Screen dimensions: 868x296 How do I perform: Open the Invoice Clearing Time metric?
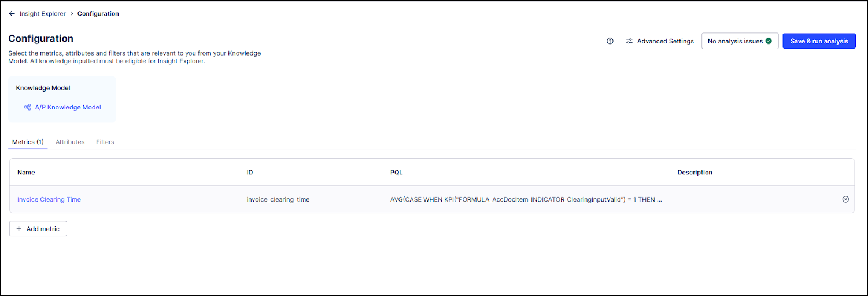point(49,199)
